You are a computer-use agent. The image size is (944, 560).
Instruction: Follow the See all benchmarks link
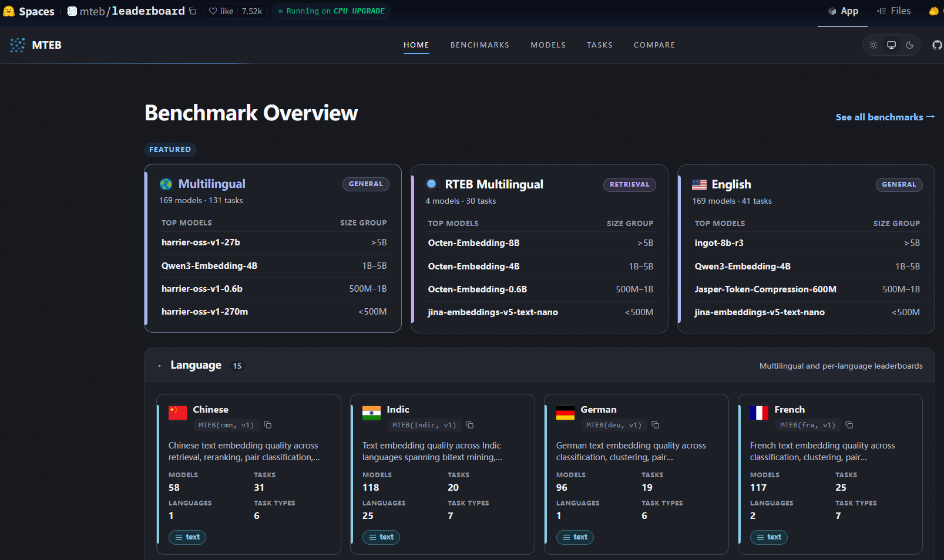[x=885, y=117]
